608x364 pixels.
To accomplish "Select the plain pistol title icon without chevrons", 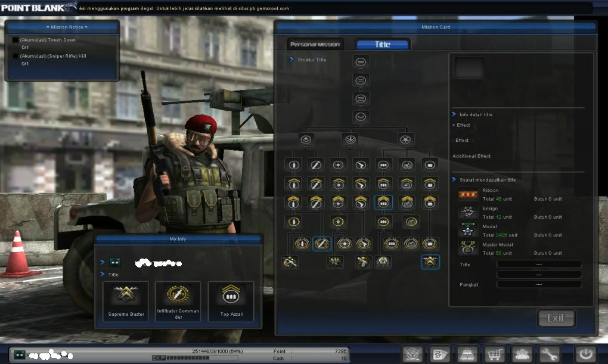I will click(x=361, y=165).
